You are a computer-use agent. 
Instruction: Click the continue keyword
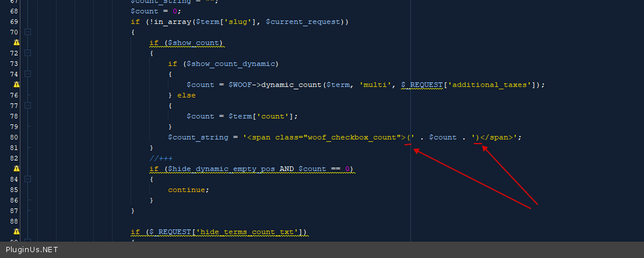[186, 190]
